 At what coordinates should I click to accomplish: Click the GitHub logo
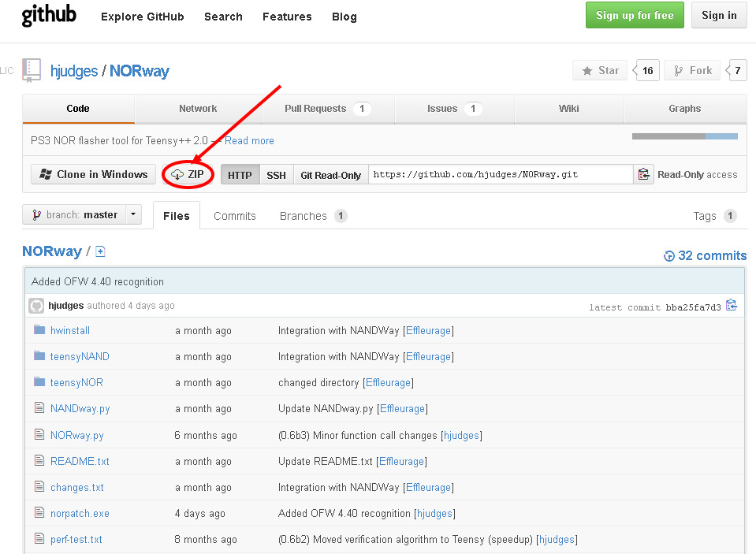pos(49,16)
